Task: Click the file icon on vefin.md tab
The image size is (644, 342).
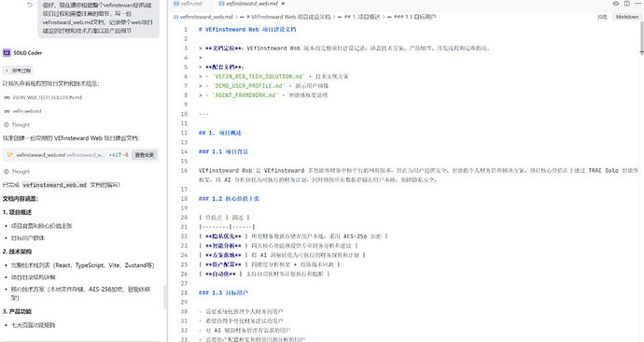Action: tap(176, 4)
